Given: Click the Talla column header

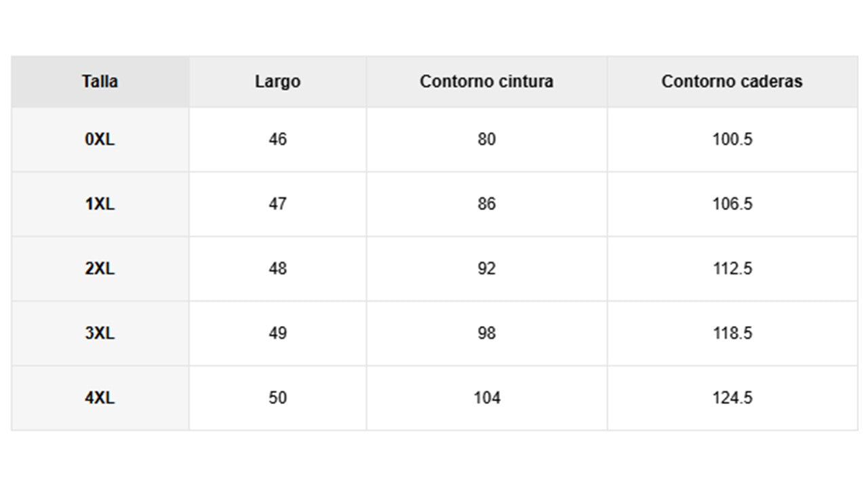Looking at the screenshot, I should tap(100, 81).
